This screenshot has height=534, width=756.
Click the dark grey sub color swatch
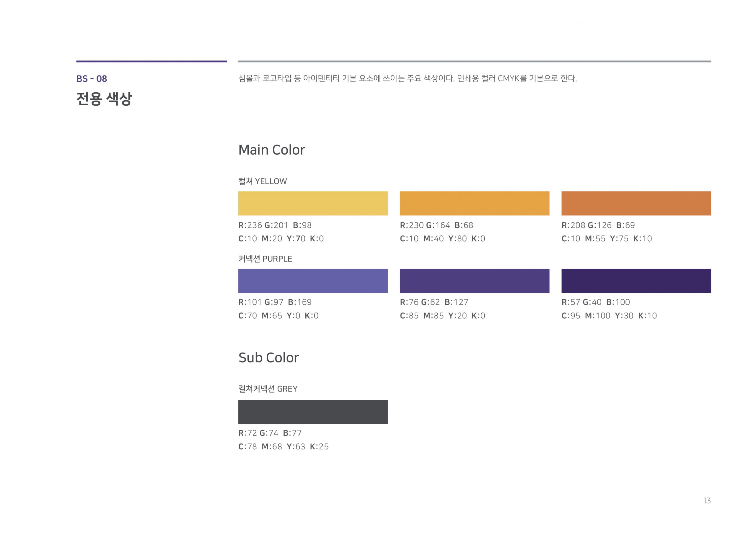(x=313, y=412)
